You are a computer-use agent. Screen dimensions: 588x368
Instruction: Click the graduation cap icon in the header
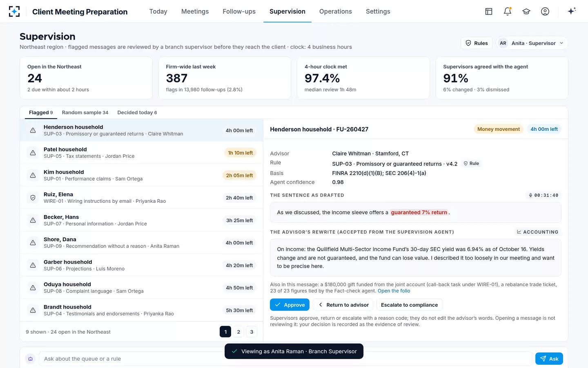(526, 11)
